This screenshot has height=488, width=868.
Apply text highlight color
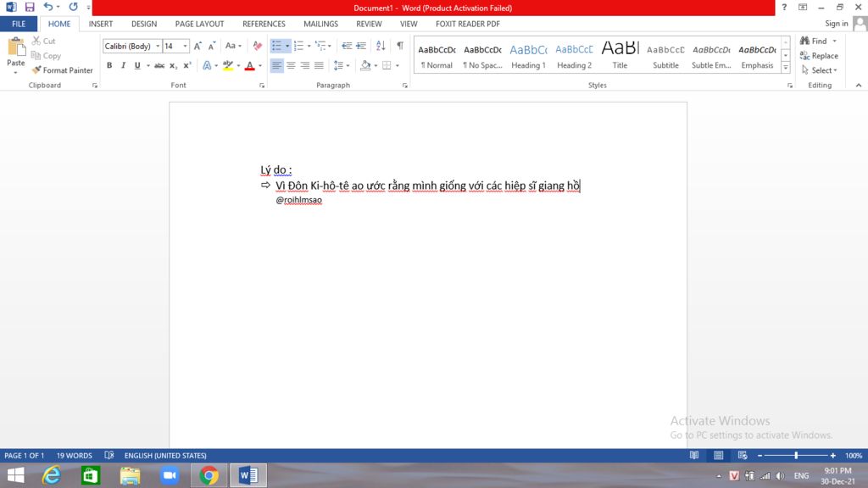coord(227,65)
